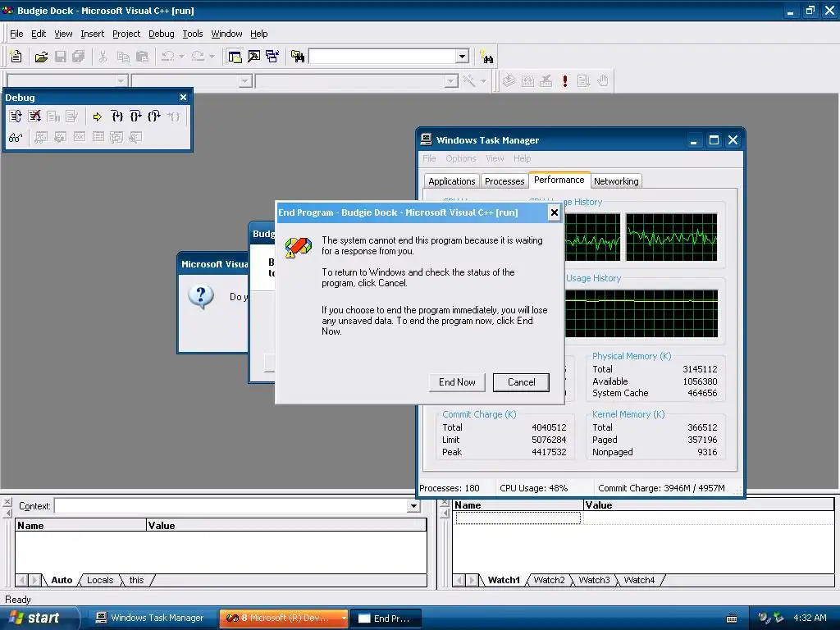
Task: Click the Restart debugger icon in Debug toolbar
Action: click(x=16, y=116)
